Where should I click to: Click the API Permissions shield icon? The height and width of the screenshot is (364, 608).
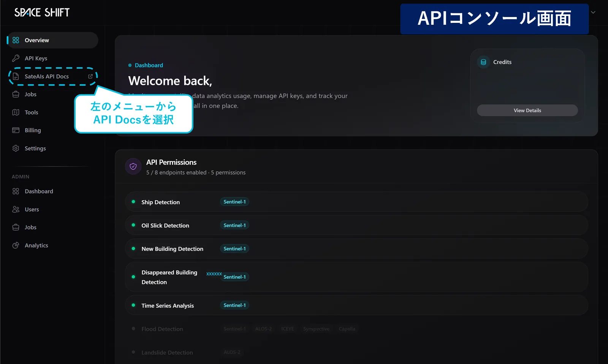point(133,166)
